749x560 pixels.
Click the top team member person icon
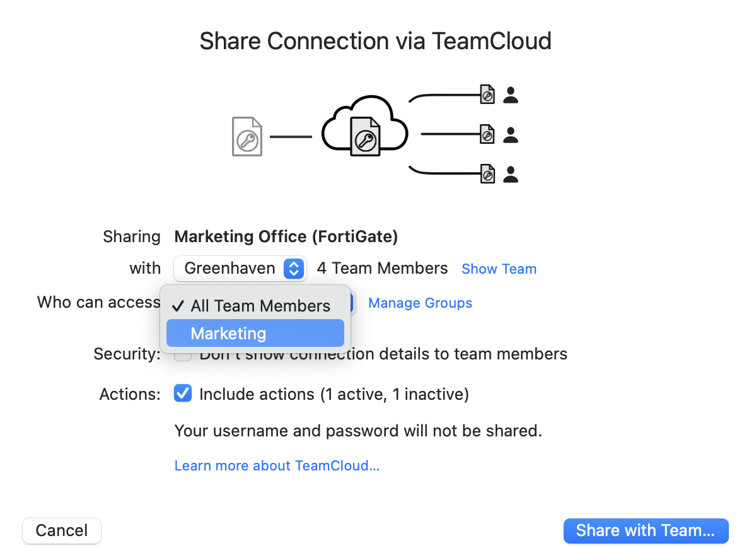pyautogui.click(x=511, y=95)
